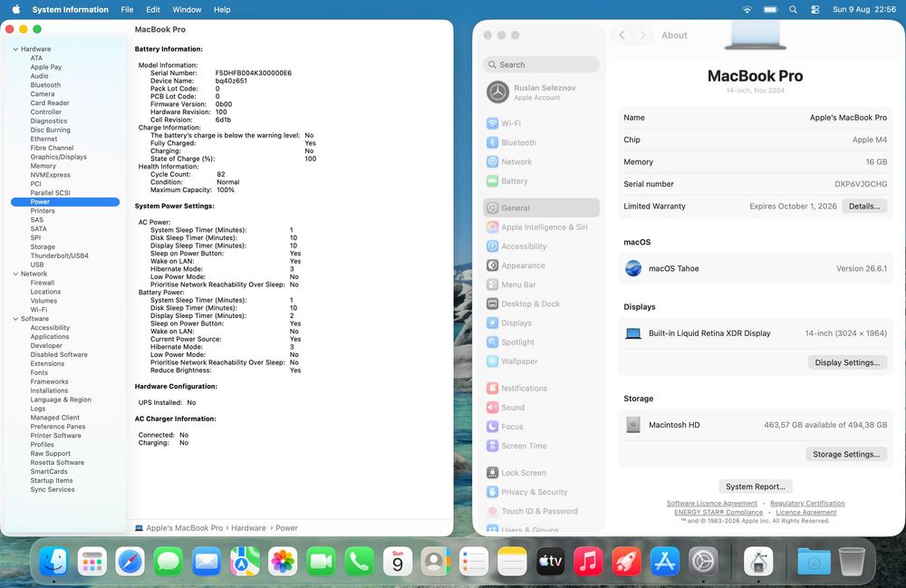Open the Window menu
This screenshot has width=906, height=588.
tap(187, 9)
